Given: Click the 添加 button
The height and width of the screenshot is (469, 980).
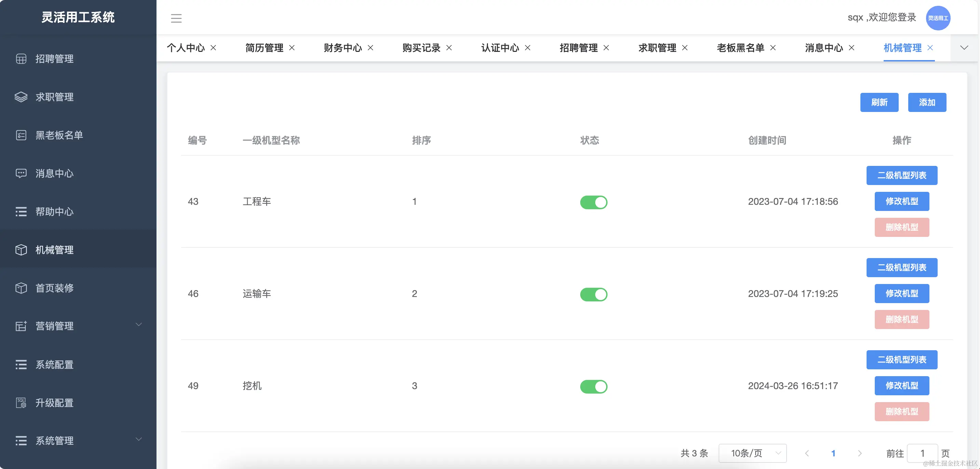Looking at the screenshot, I should tap(927, 102).
